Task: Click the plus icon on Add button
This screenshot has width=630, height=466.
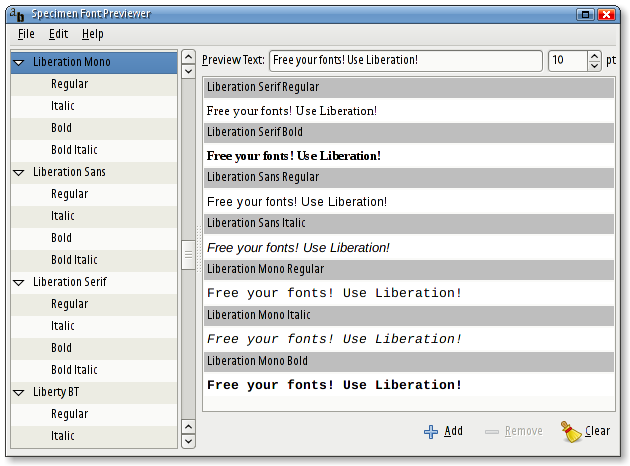Action: click(431, 432)
